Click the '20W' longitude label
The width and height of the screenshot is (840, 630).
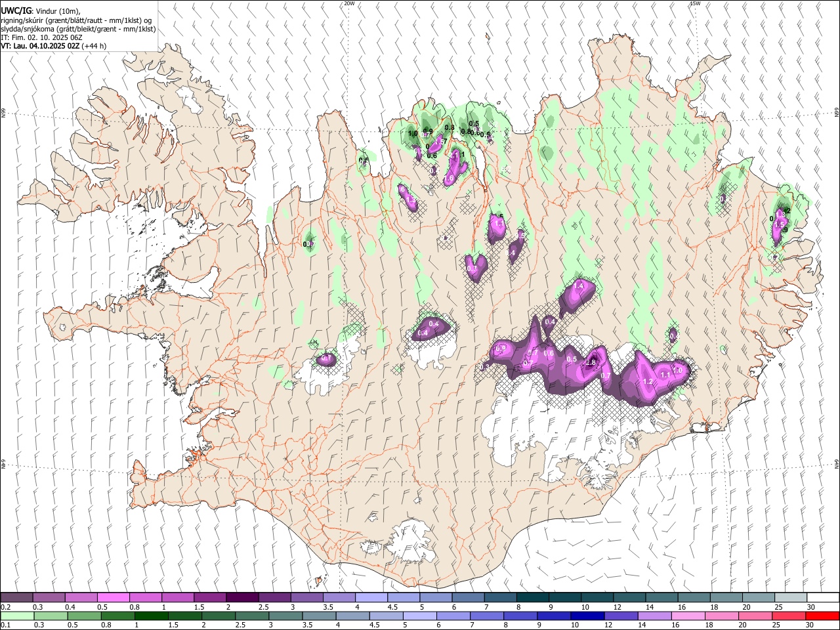[x=350, y=3]
